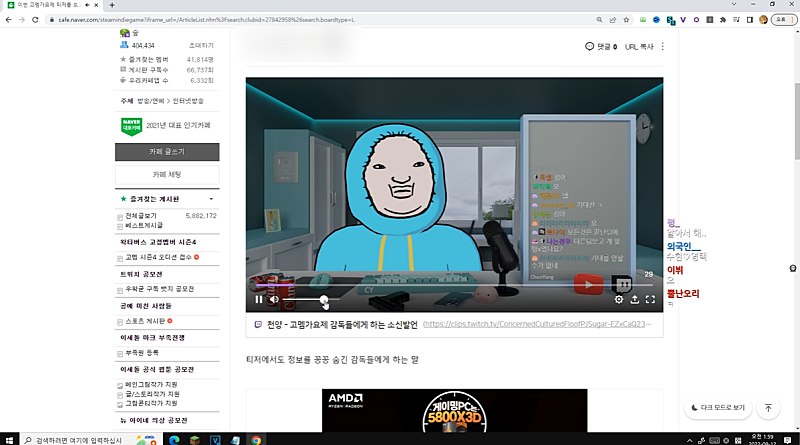Close the current Naver cafe tab
Image resolution: width=800 pixels, height=445 pixels.
tap(96, 5)
